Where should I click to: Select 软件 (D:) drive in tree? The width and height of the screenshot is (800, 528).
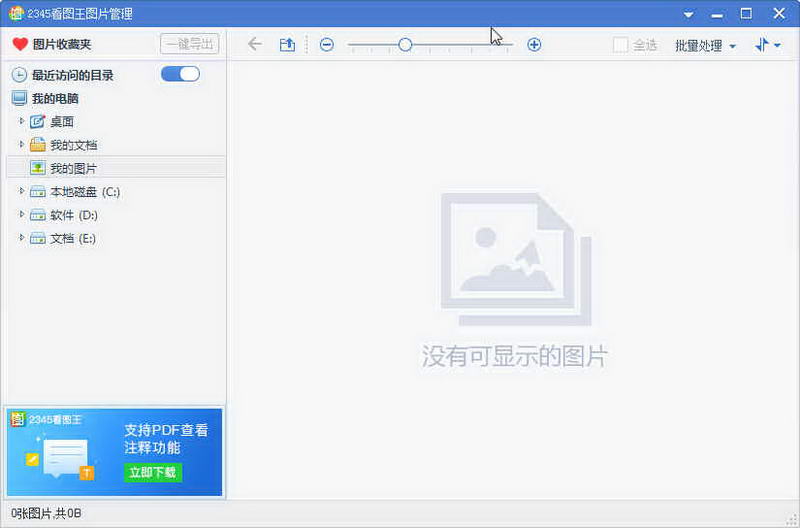(x=73, y=215)
